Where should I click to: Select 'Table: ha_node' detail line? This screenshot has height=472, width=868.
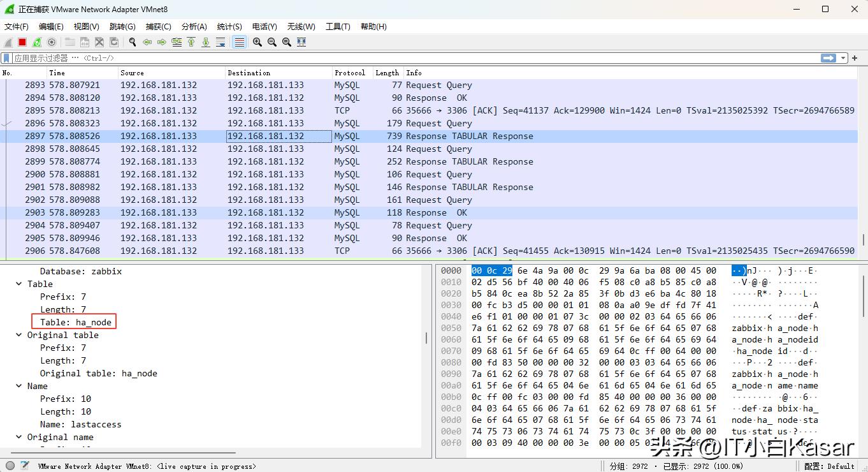pos(76,322)
